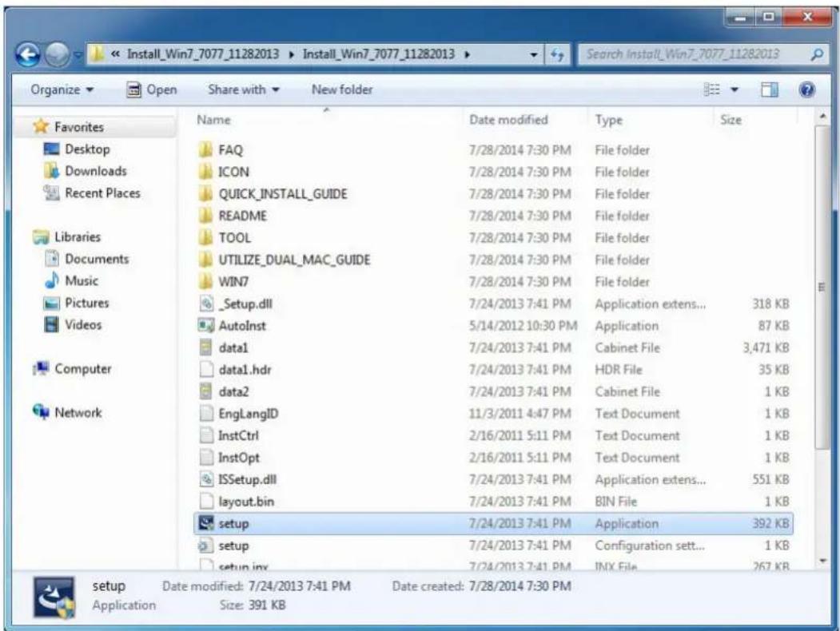The height and width of the screenshot is (631, 840).
Task: Open the recent pages dropdown arrow
Action: coord(78,54)
